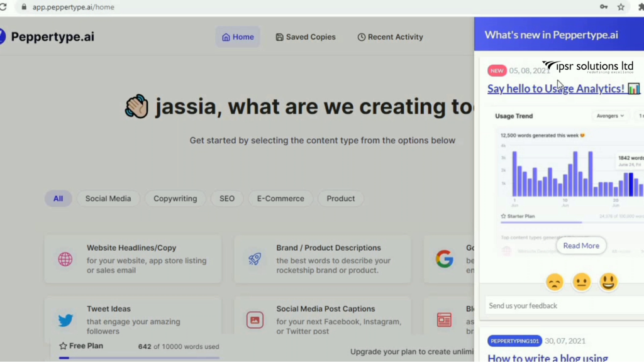Click the Send us your feedback field
This screenshot has width=644, height=362.
tap(565, 306)
